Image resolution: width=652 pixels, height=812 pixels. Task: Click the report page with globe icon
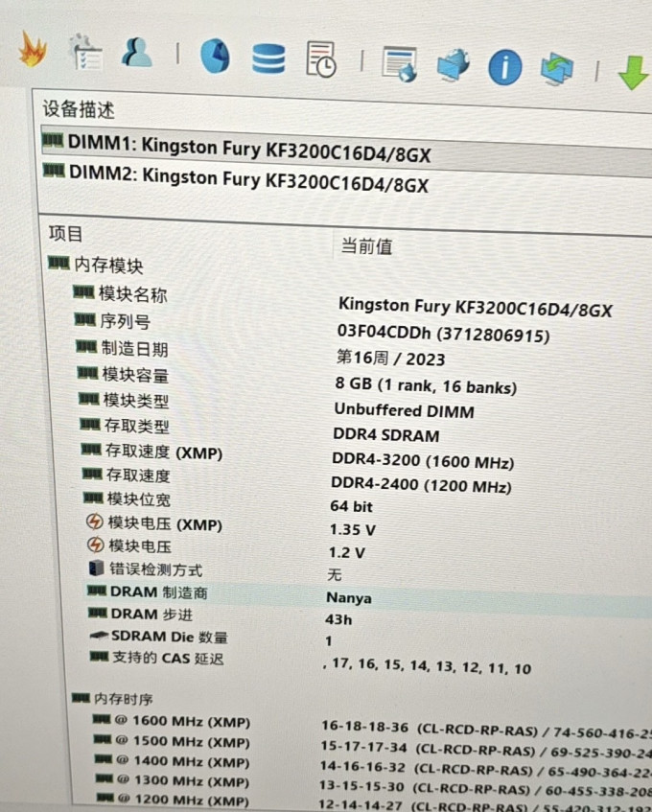pyautogui.click(x=399, y=63)
